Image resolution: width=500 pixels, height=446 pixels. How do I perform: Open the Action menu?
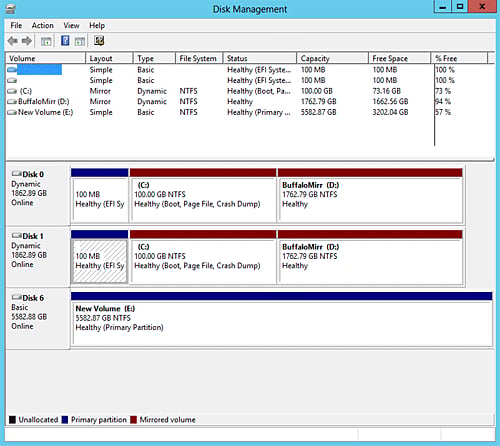pyautogui.click(x=43, y=26)
